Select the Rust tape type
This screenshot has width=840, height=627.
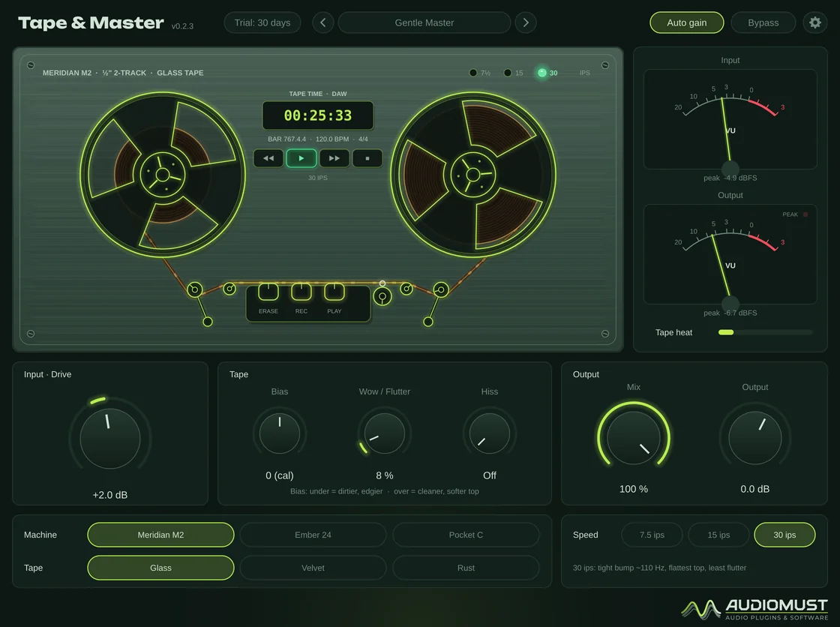coord(466,568)
